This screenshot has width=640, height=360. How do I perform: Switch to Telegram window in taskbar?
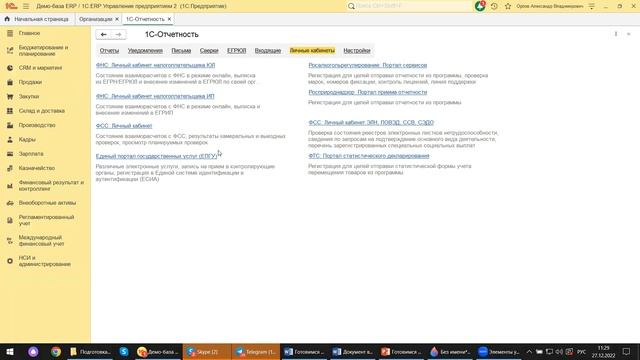(256, 351)
